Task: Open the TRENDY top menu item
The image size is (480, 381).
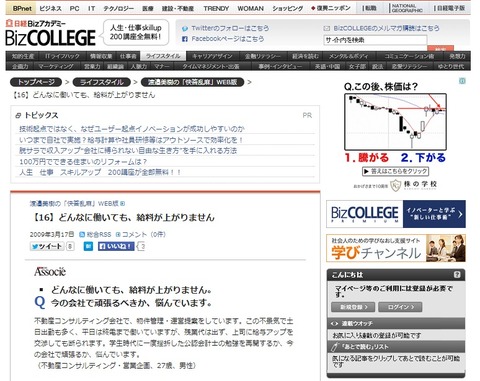Action: 216,9
